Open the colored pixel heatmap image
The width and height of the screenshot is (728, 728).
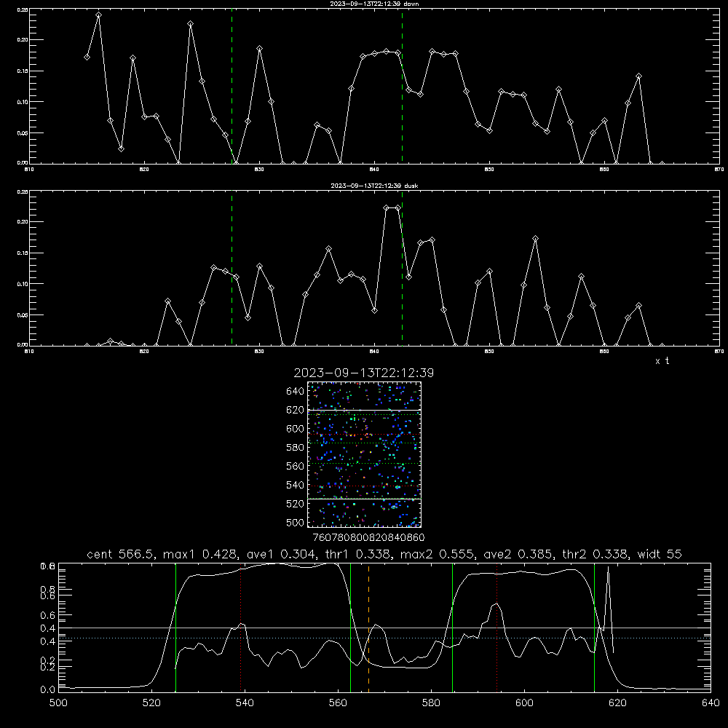point(364,454)
